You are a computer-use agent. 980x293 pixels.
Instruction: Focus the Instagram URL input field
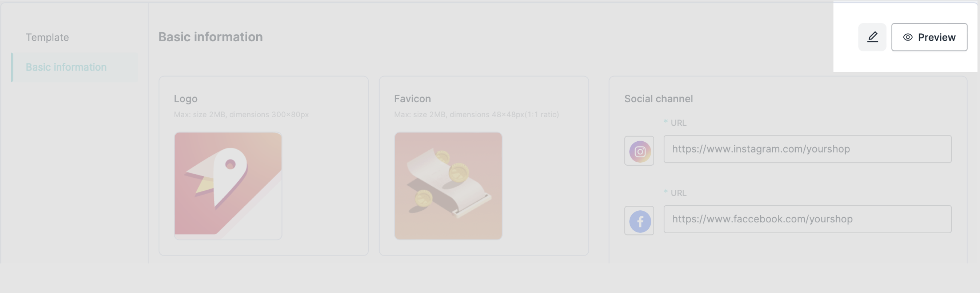click(807, 149)
